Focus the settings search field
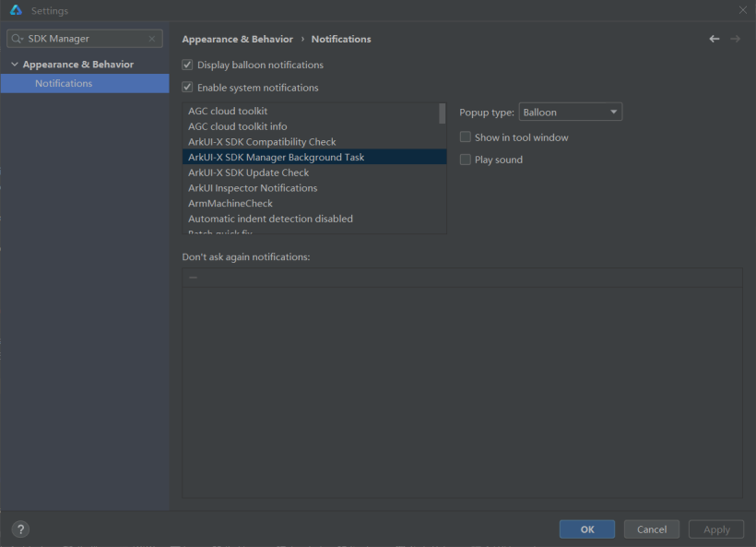 coord(85,39)
